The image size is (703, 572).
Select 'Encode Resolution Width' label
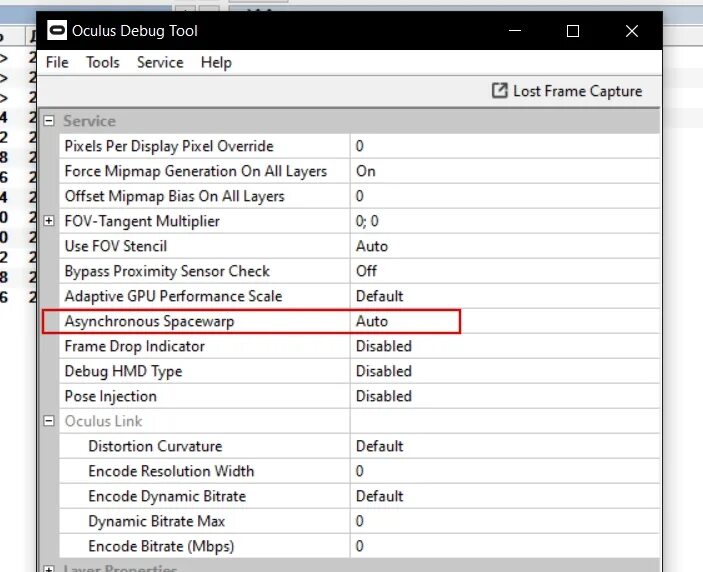tap(171, 471)
